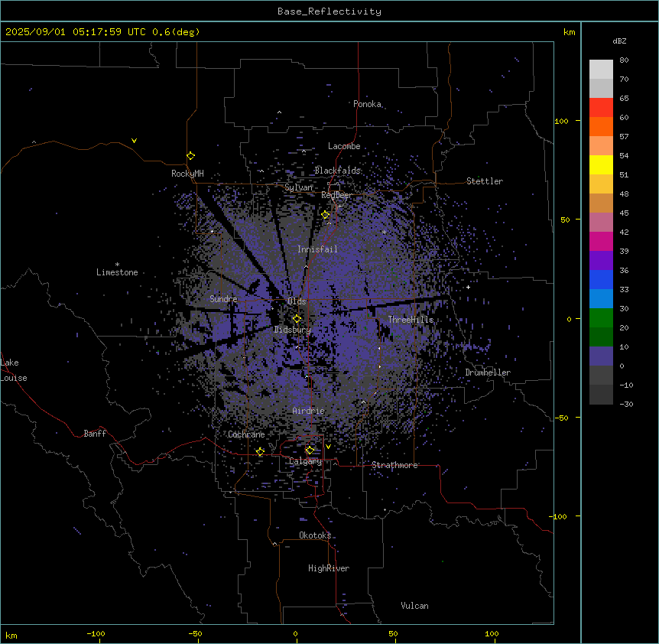Click the Base_Reflectivity title text

click(x=329, y=11)
